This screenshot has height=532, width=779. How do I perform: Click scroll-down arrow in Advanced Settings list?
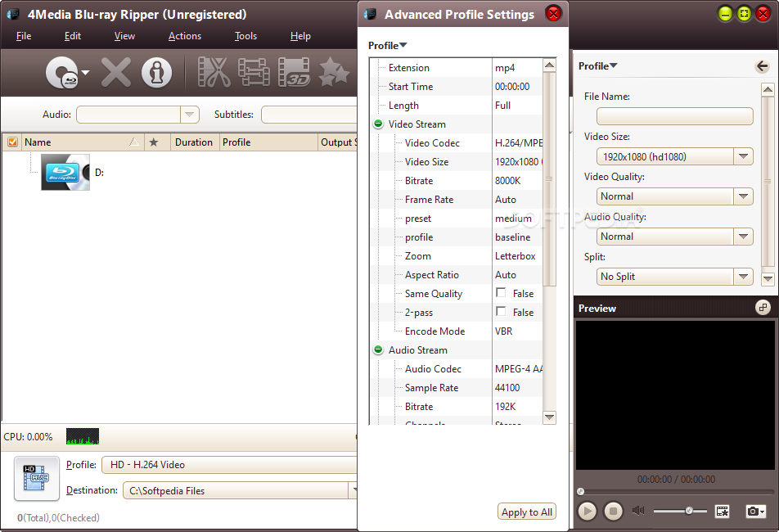click(x=549, y=417)
